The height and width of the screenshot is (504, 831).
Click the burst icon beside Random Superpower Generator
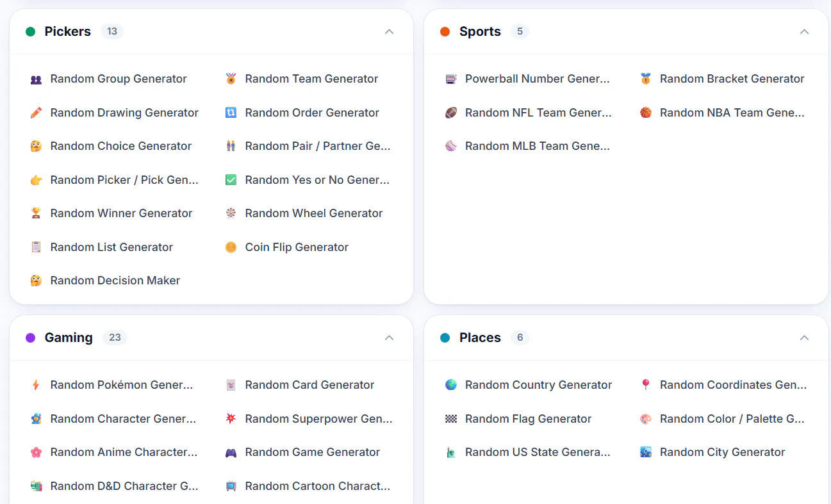(x=231, y=419)
